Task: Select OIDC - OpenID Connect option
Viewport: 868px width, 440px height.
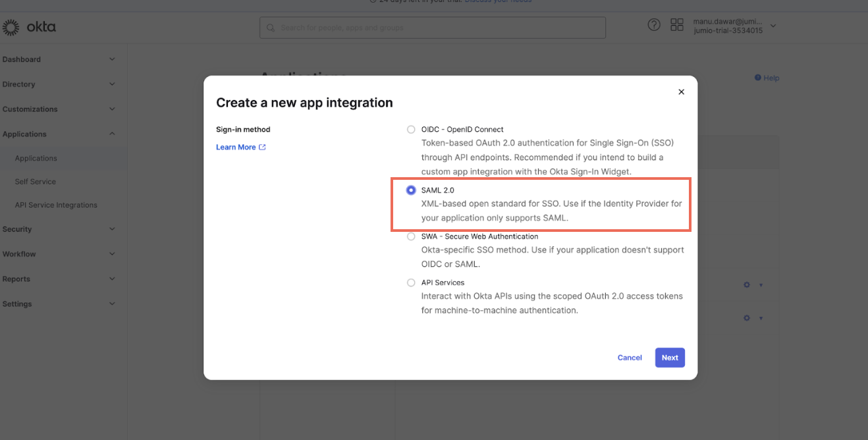Action: (411, 130)
